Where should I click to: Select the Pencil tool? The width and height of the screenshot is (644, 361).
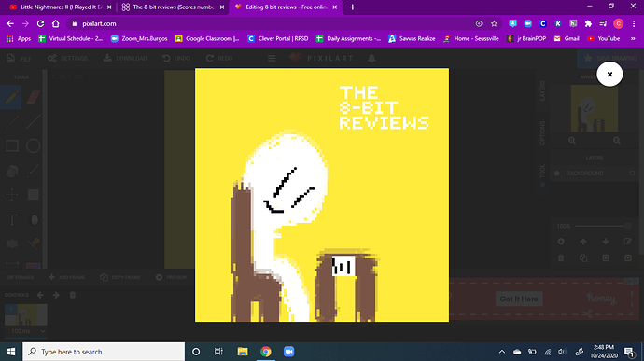pos(11,97)
